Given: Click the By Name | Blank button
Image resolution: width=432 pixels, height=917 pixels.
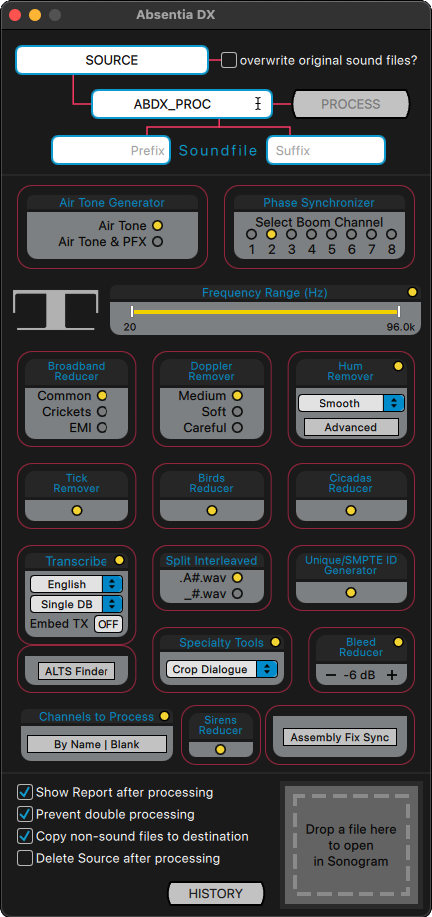Looking at the screenshot, I should (x=97, y=744).
